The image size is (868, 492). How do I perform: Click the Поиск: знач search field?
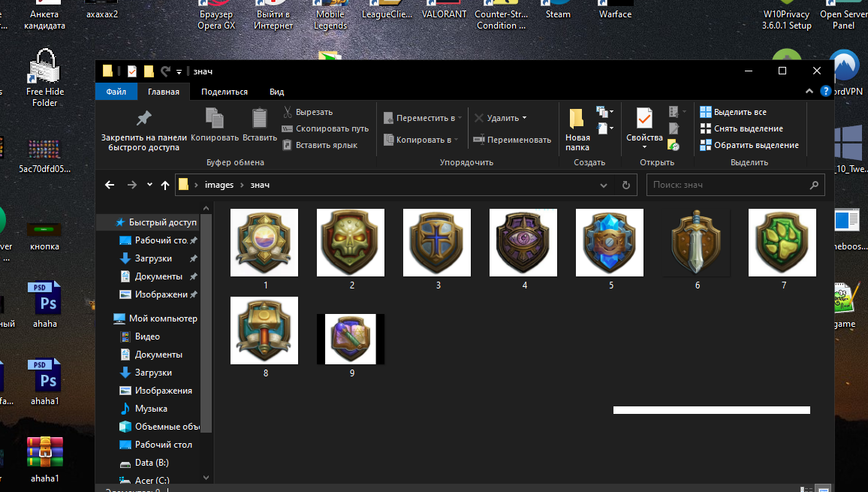click(727, 185)
